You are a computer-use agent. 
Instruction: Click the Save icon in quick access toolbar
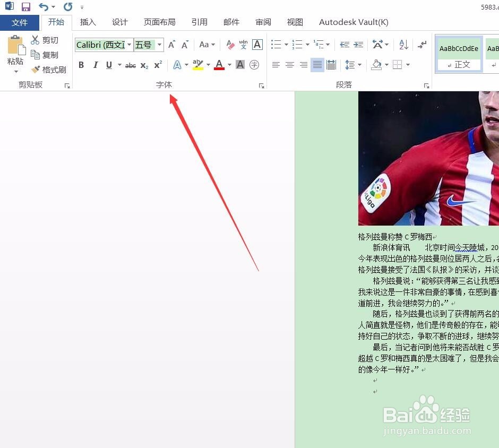tap(26, 7)
